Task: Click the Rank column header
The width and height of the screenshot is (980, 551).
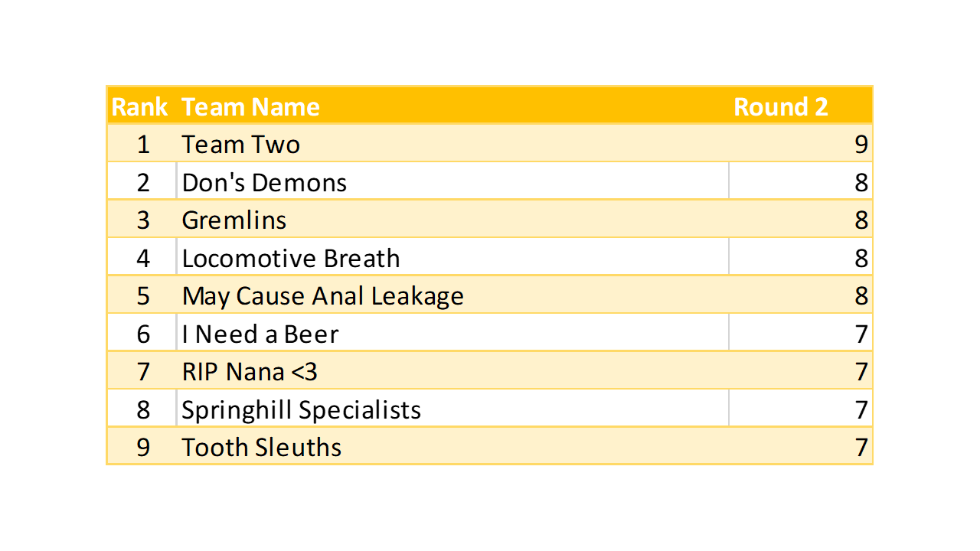Action: [139, 106]
